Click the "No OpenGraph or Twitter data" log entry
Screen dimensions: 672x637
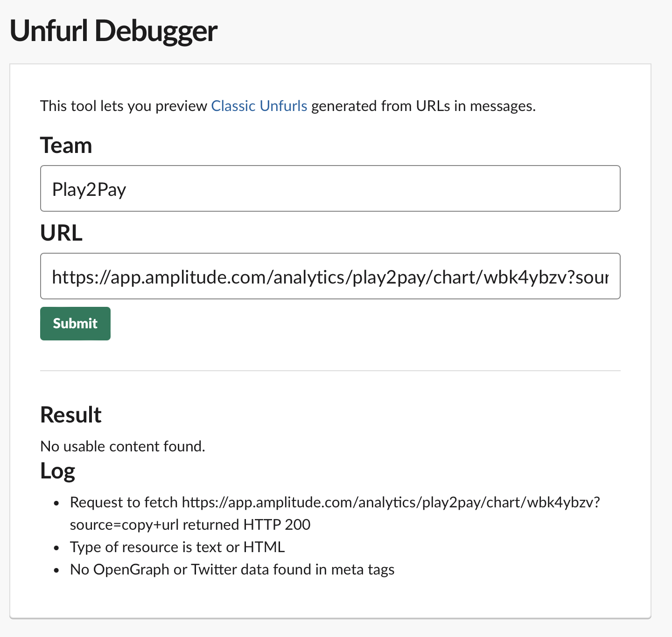pos(232,569)
